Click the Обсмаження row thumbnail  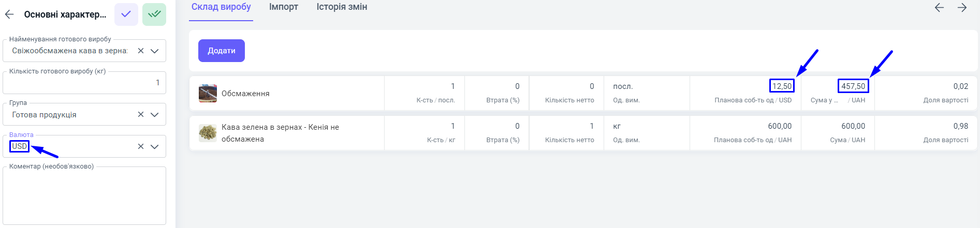[x=208, y=94]
